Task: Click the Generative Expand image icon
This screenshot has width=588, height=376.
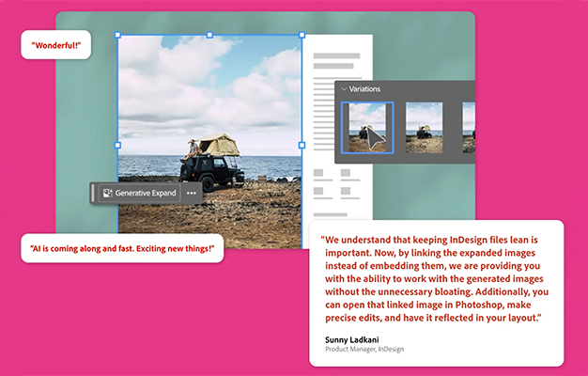Action: coord(108,193)
